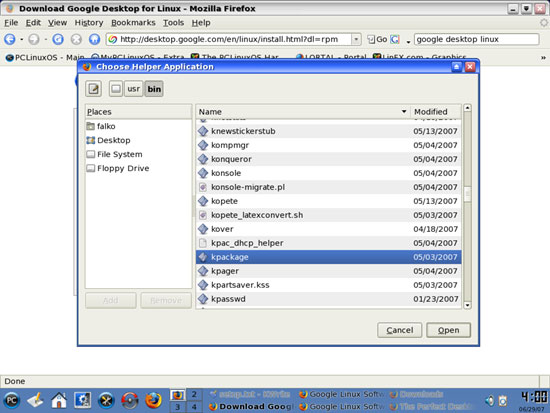
Task: Open the Help menu
Action: [x=201, y=23]
